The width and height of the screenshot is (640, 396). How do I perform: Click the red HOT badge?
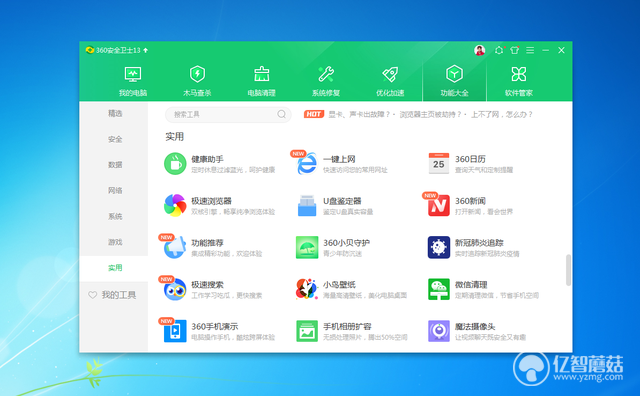tap(313, 114)
